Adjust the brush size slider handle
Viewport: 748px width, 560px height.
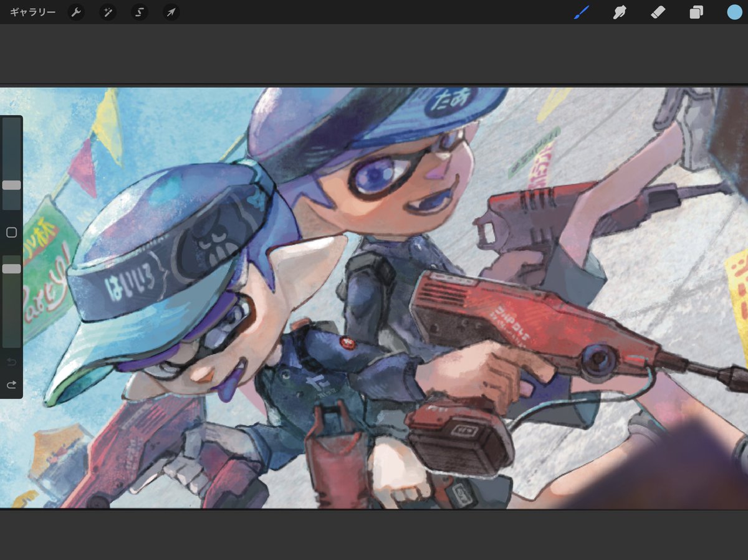[11, 185]
